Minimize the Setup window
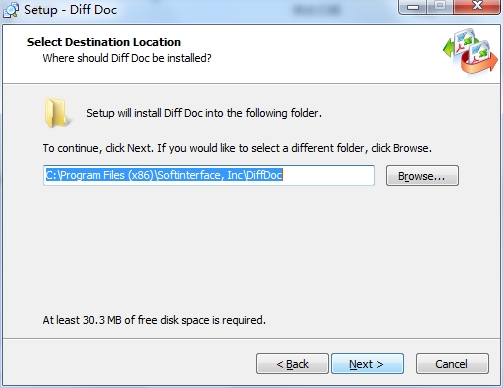The width and height of the screenshot is (503, 388). [x=413, y=7]
